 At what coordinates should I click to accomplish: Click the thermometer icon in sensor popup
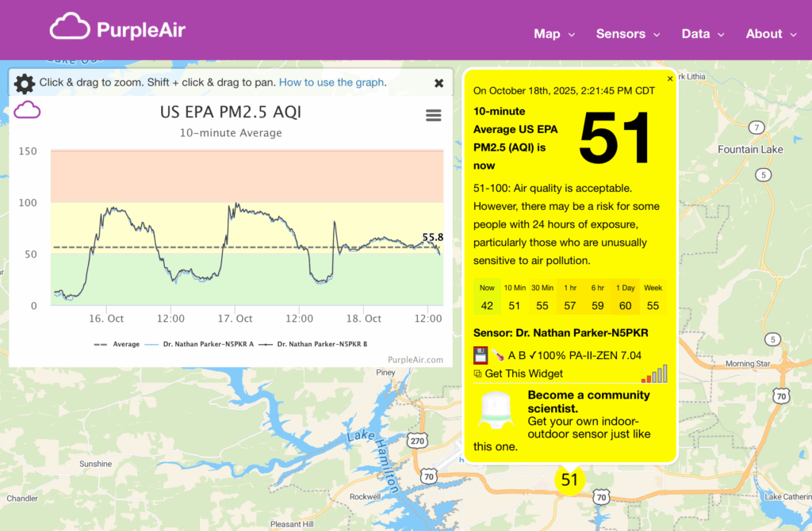[x=496, y=355]
